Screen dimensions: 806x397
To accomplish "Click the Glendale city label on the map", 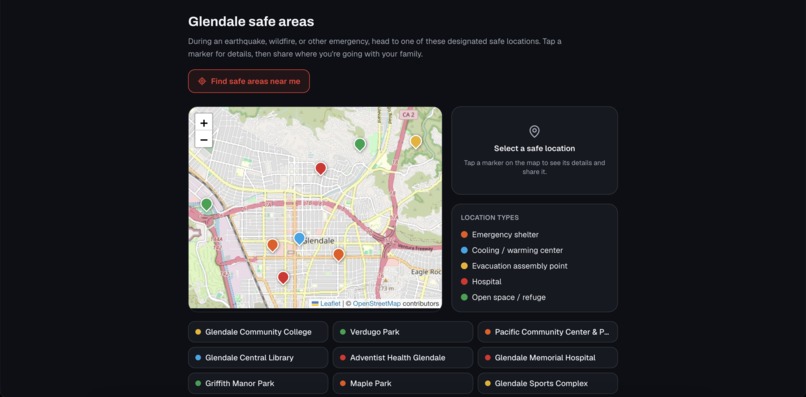I will pyautogui.click(x=320, y=241).
